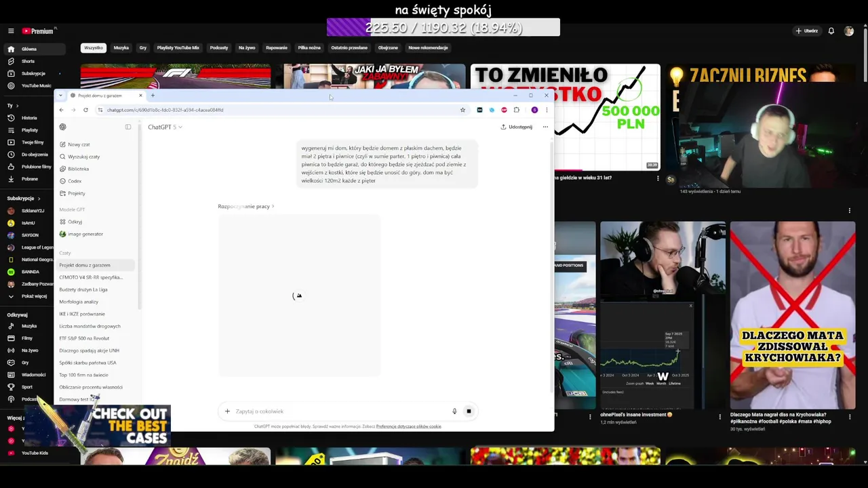Open the SzklanaY2J subscription channel

click(28, 211)
